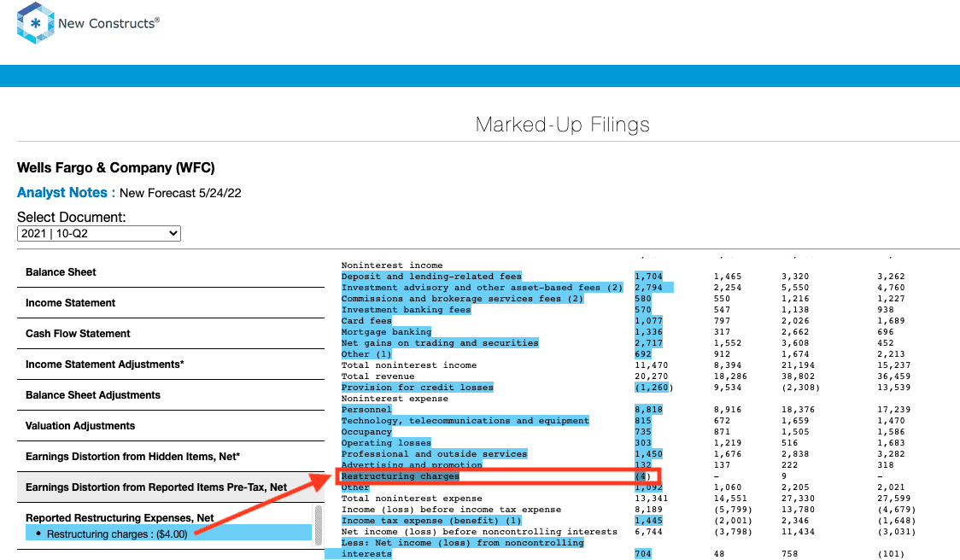Select Restructuring charges : ($4.00) item
The height and width of the screenshot is (560, 960).
pos(168,534)
